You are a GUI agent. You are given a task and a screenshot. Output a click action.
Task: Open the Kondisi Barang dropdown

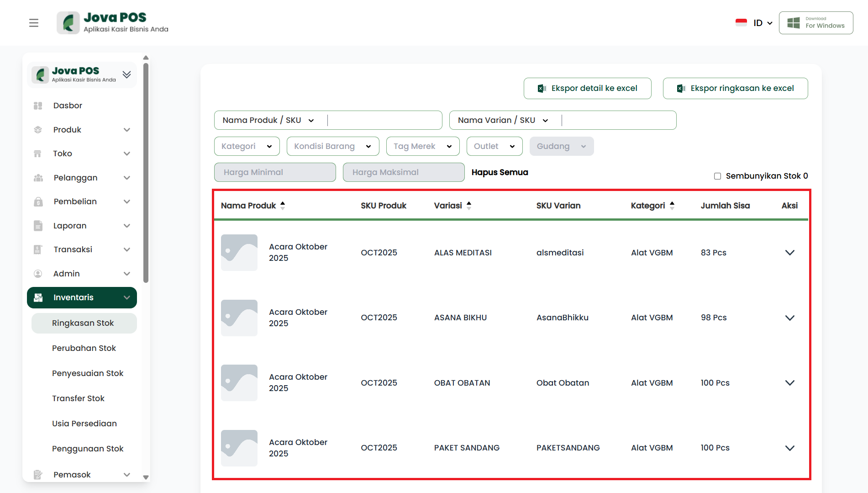pyautogui.click(x=332, y=146)
